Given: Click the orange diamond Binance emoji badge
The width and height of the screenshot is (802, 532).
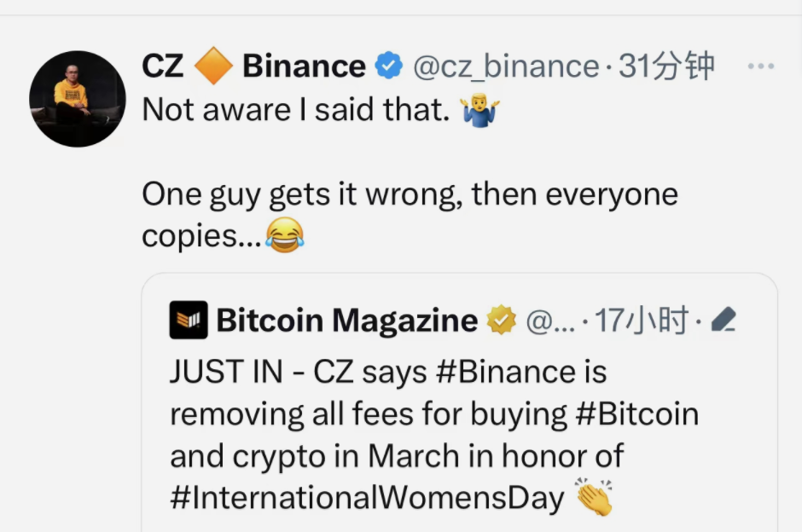Looking at the screenshot, I should click(214, 66).
